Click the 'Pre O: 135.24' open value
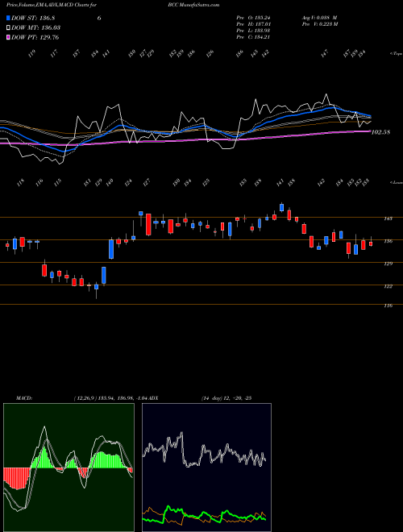The width and height of the screenshot is (403, 532). click(x=253, y=18)
